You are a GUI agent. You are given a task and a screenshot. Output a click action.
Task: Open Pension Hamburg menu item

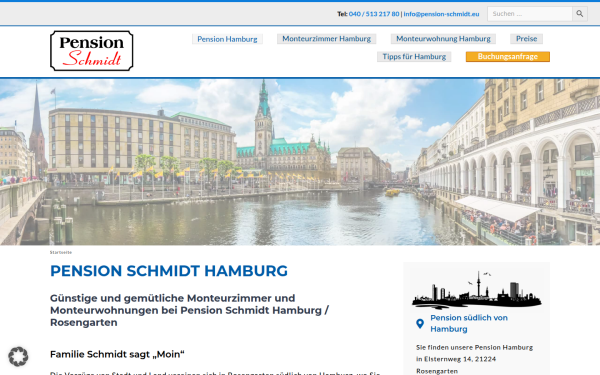pos(227,39)
